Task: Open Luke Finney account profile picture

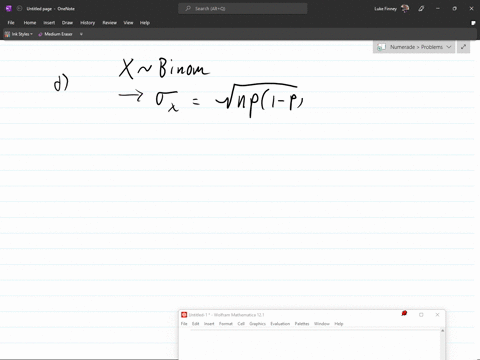Action: (x=405, y=9)
